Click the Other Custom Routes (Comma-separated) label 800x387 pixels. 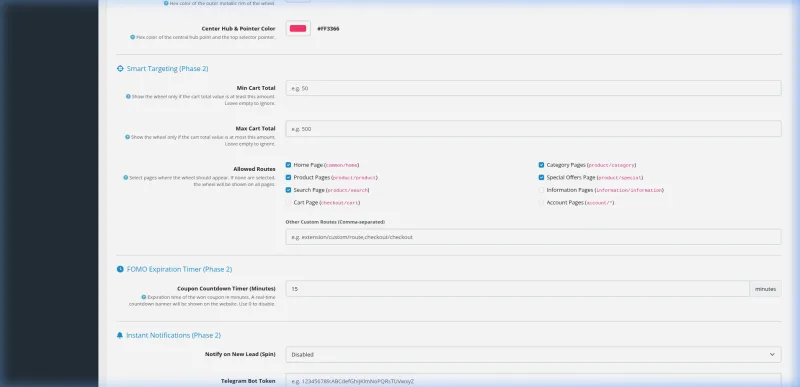coord(335,222)
